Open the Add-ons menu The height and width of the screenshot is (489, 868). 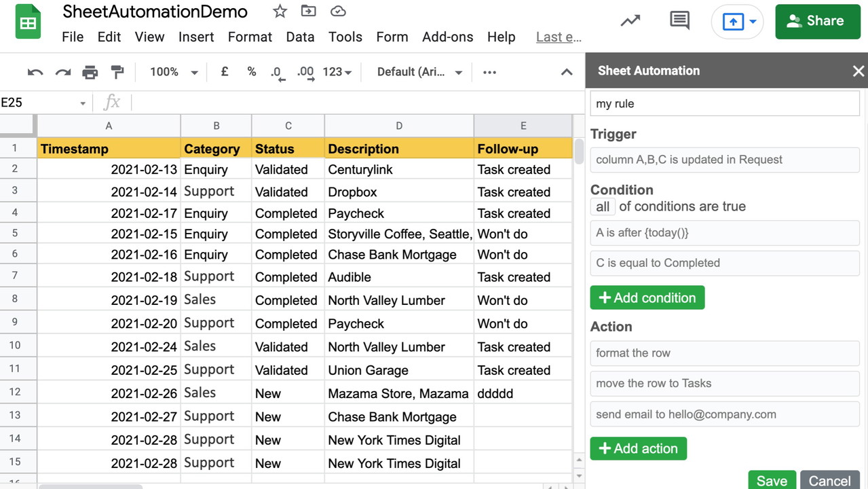click(x=447, y=37)
